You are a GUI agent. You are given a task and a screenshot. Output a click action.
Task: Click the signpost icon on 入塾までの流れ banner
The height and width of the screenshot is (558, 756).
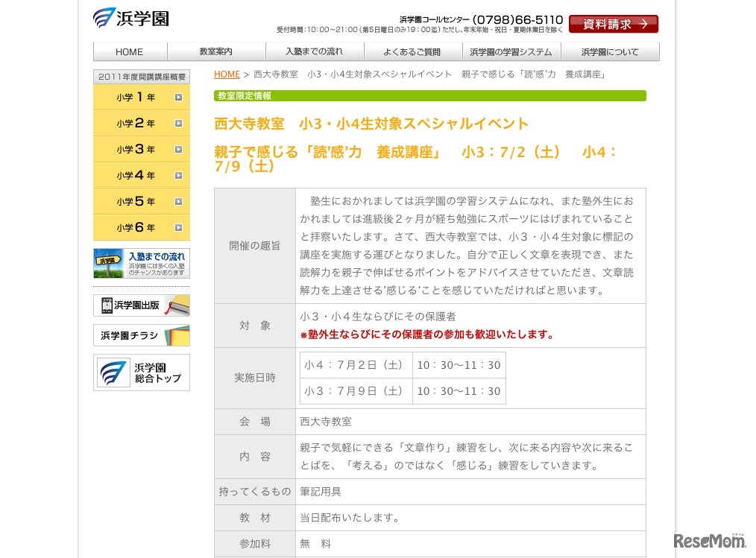pos(107,262)
